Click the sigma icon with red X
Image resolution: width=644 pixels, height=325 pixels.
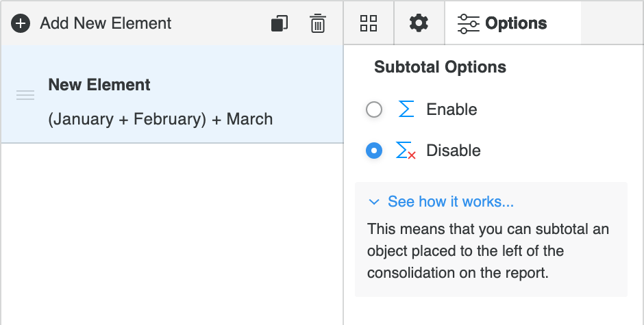(406, 151)
